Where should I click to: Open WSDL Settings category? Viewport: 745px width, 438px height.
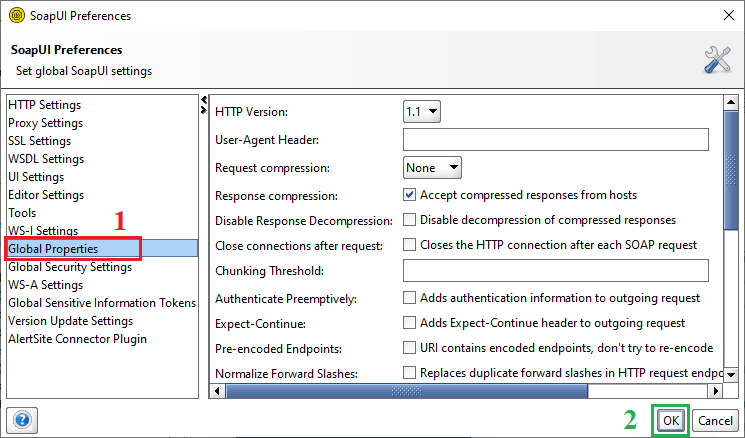102,159
